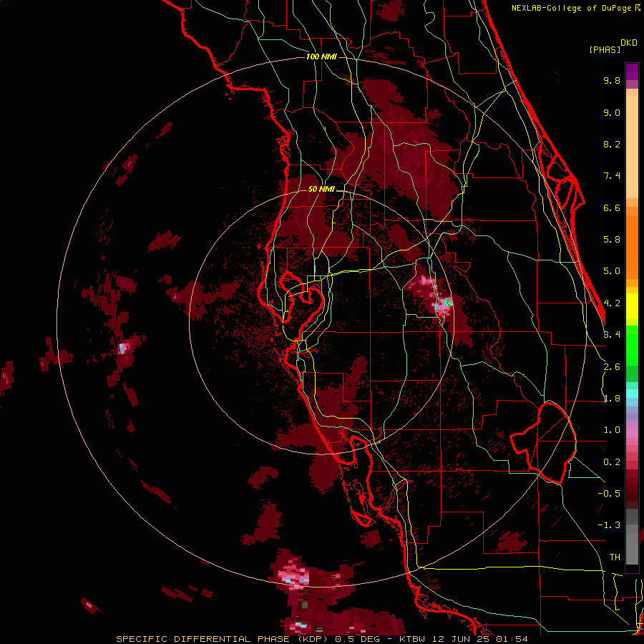Click the 01:54 timestamp
The width and height of the screenshot is (644, 644).
coord(512,639)
